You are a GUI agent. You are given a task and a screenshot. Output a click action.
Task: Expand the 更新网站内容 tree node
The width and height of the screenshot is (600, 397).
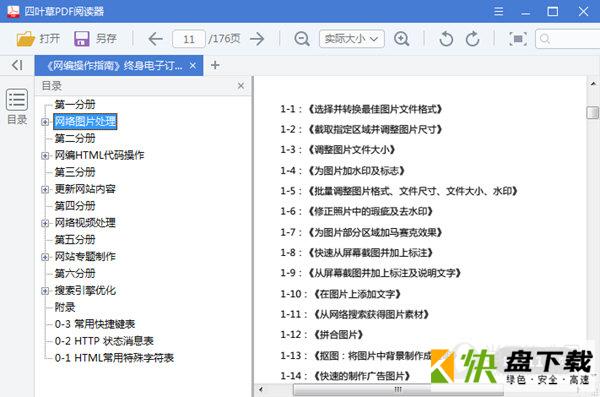(45, 189)
